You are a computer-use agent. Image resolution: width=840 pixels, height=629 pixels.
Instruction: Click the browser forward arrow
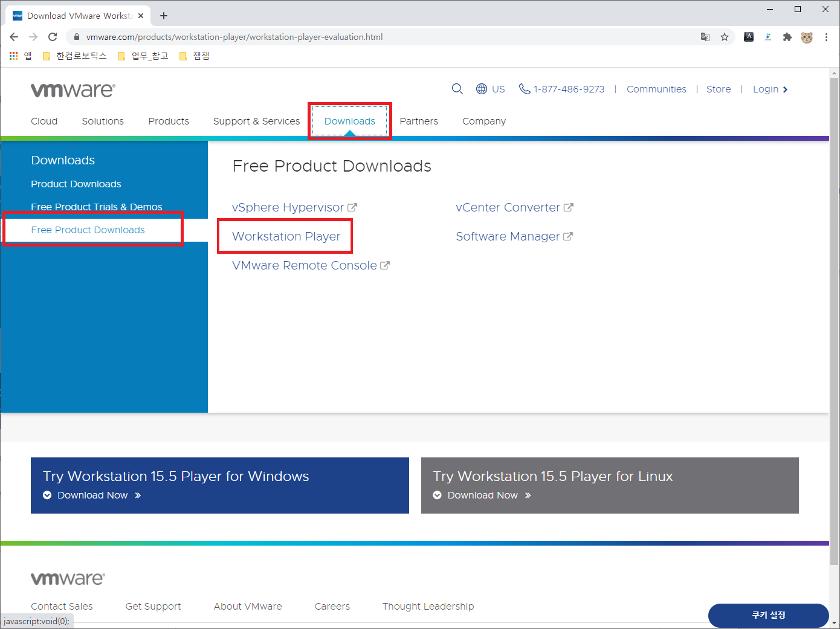(x=33, y=37)
